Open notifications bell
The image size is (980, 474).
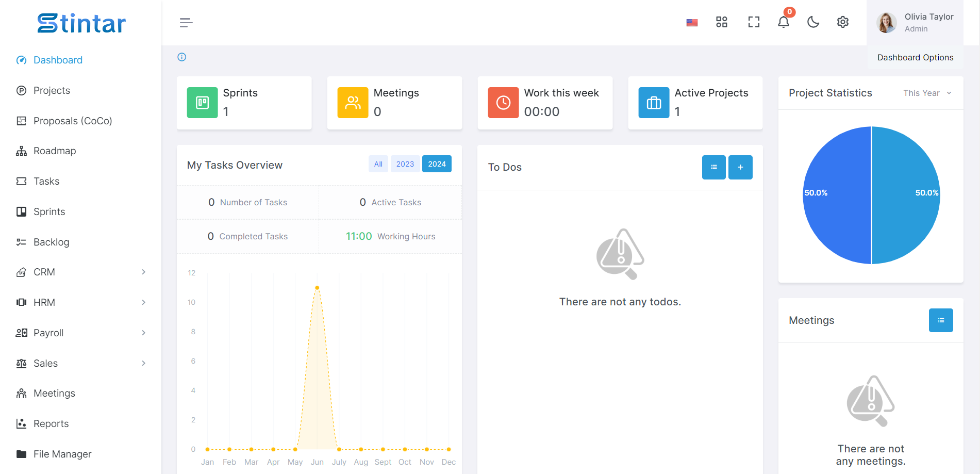point(784,22)
